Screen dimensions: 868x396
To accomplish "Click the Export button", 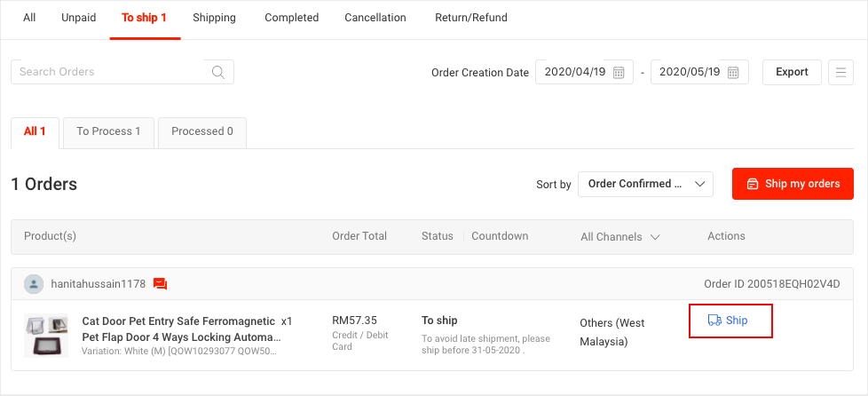I will pos(792,72).
